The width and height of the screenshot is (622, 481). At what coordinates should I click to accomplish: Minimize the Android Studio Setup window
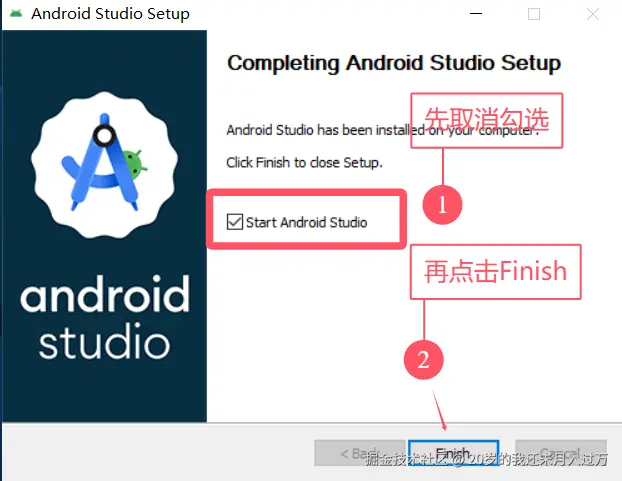(476, 14)
